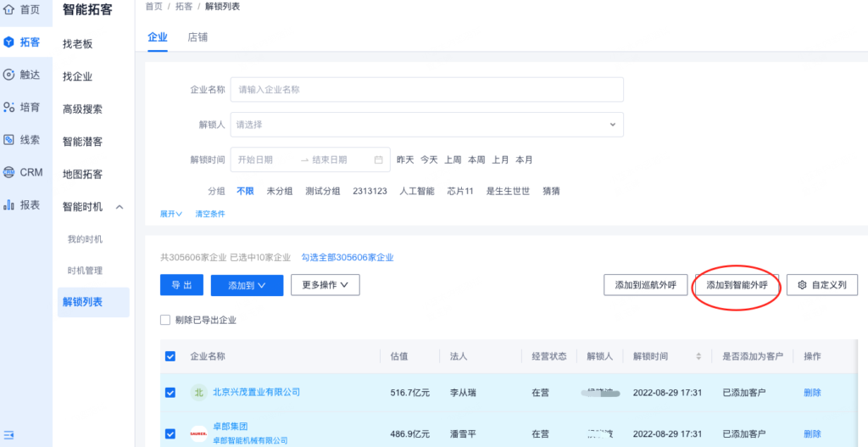The height and width of the screenshot is (447, 868).
Task: Type in the 企业名称 input field
Action: (426, 89)
